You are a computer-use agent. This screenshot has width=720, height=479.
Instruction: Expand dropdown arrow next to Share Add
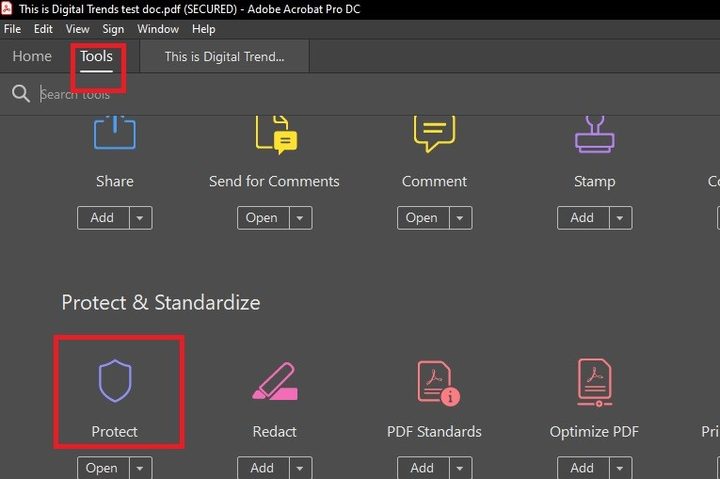[x=140, y=218]
